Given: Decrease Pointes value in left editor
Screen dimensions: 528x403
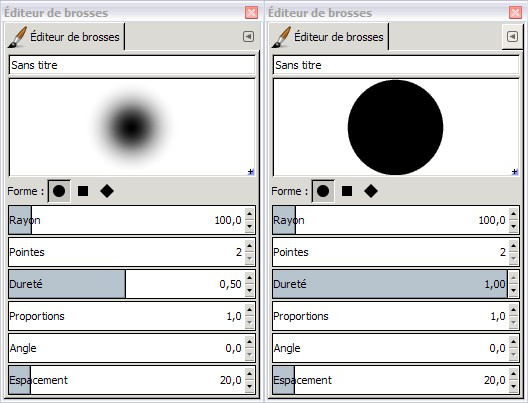Looking at the screenshot, I should 249,258.
